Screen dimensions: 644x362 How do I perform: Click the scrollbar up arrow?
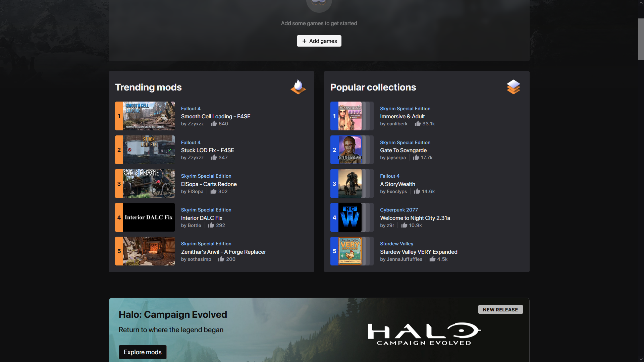pyautogui.click(x=641, y=3)
